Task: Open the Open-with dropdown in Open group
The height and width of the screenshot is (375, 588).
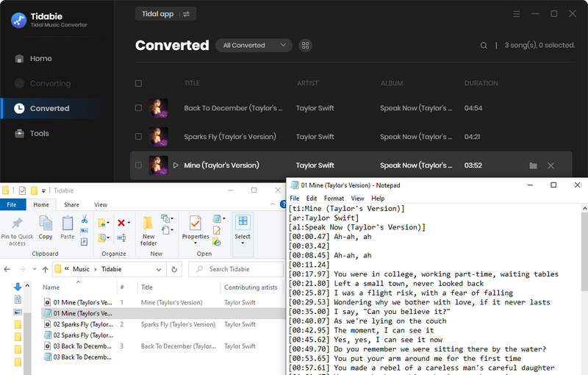Action: click(219, 218)
